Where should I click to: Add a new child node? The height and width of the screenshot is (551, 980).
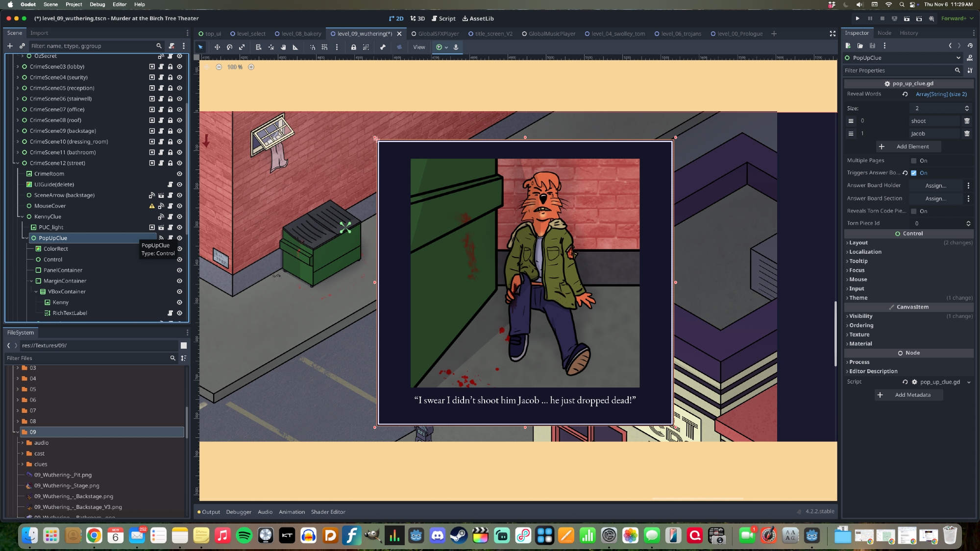pos(10,46)
